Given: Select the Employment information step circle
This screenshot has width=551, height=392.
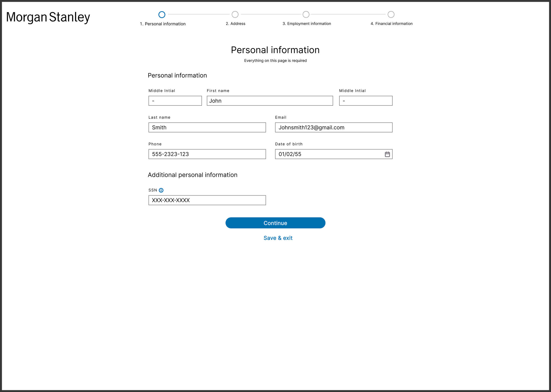Looking at the screenshot, I should (306, 15).
